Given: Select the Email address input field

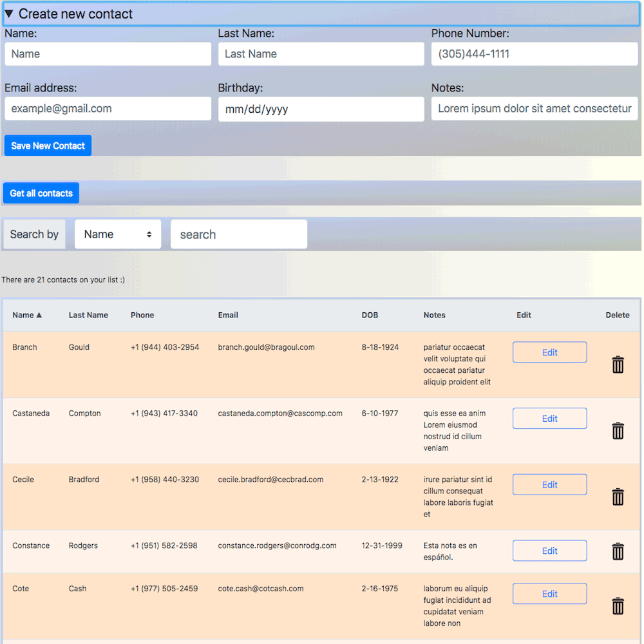Looking at the screenshot, I should (108, 109).
